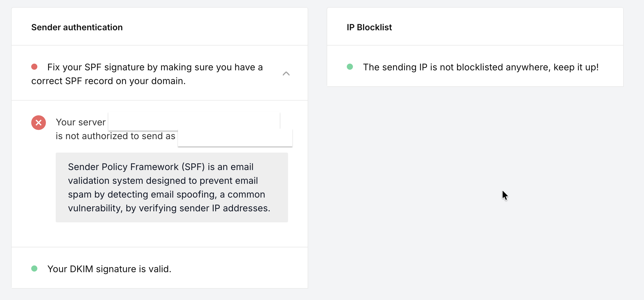The width and height of the screenshot is (644, 300).
Task: Click the red X error icon
Action: [x=39, y=123]
